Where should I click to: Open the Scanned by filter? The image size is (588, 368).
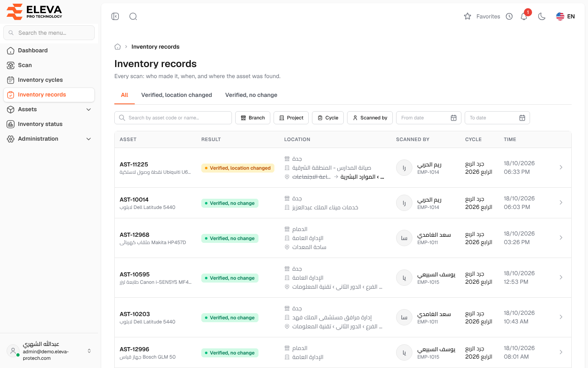click(370, 118)
